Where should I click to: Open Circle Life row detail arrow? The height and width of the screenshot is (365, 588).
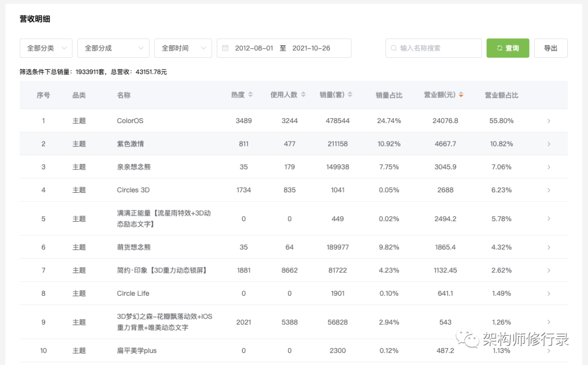click(x=549, y=293)
